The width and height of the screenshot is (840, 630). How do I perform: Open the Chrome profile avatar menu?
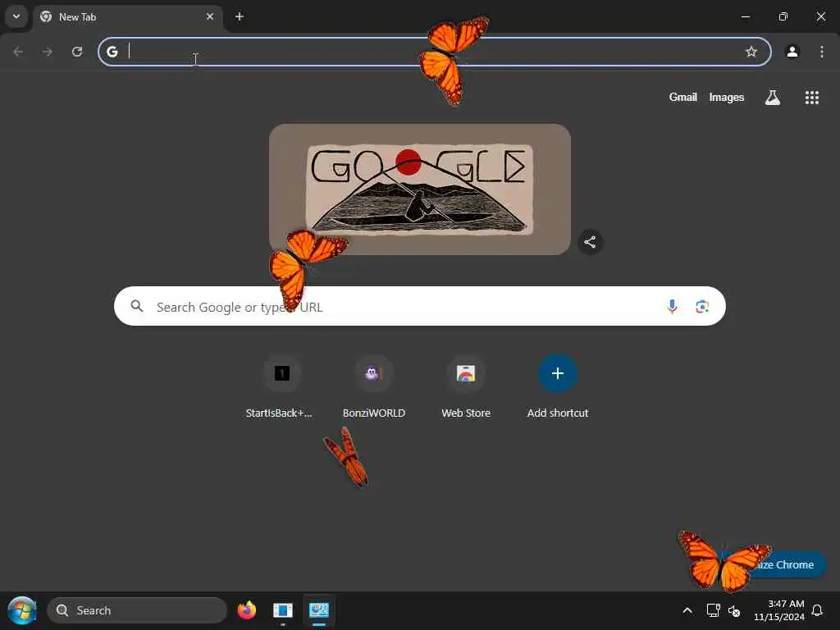792,52
